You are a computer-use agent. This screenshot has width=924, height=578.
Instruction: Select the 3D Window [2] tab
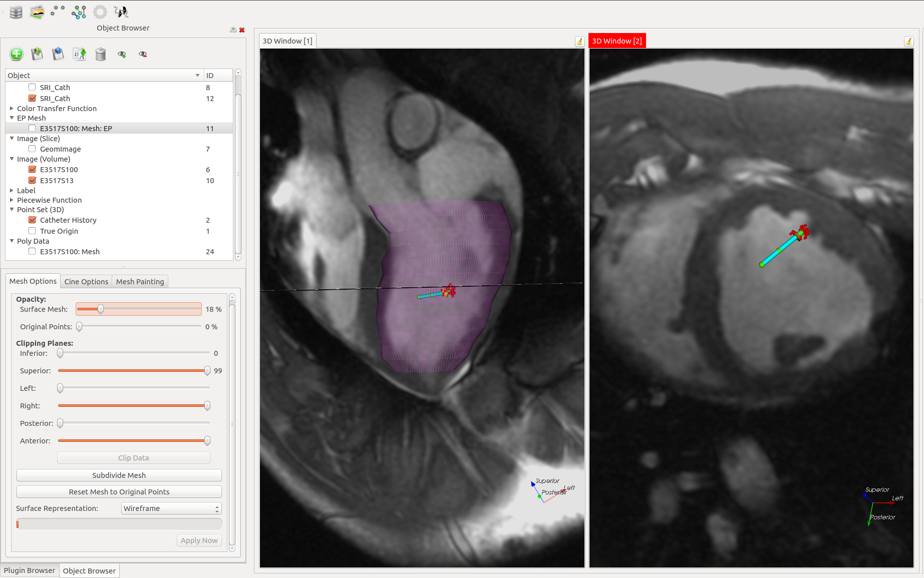(617, 41)
